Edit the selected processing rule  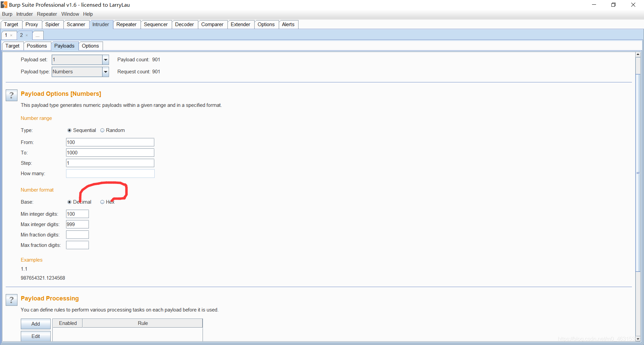[35, 336]
